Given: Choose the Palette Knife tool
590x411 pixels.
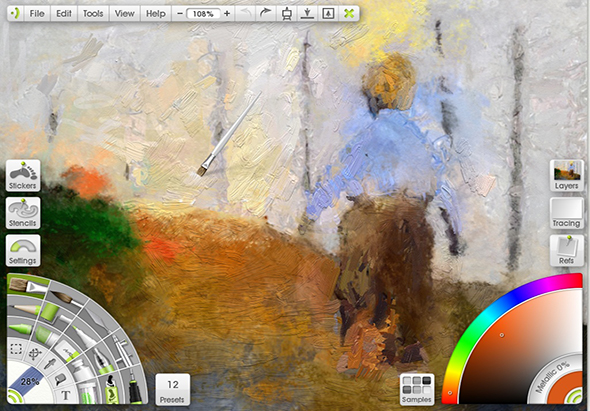Looking at the screenshot, I should pyautogui.click(x=99, y=319).
